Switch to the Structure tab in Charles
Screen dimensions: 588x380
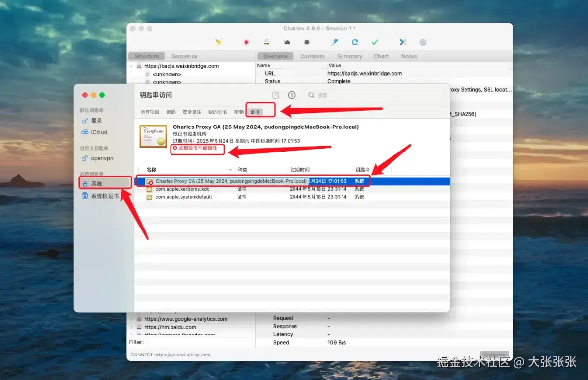coord(147,56)
